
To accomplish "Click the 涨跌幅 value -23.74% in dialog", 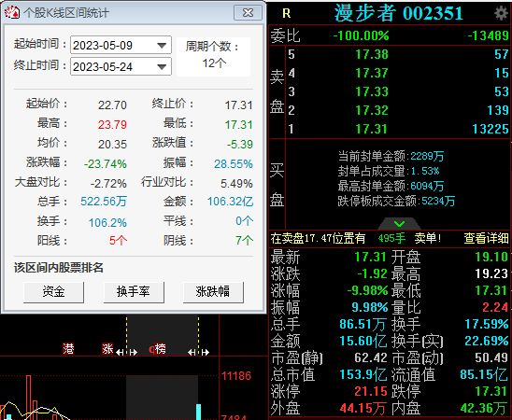I will (106, 163).
